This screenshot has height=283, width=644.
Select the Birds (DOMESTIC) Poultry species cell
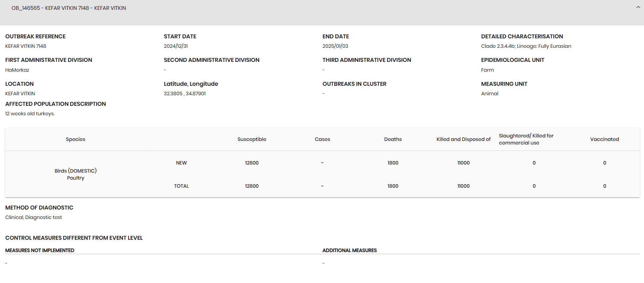tap(75, 174)
